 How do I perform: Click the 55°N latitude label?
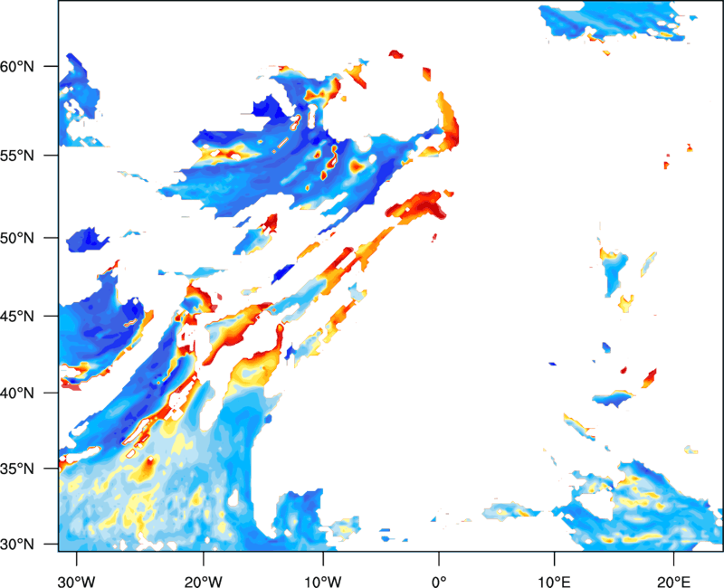coord(17,156)
